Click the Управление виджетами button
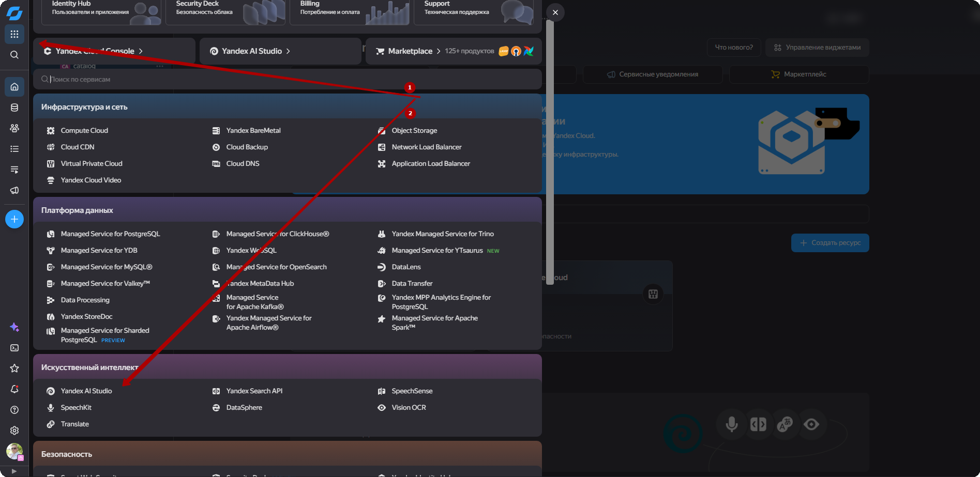Image resolution: width=980 pixels, height=477 pixels. (x=817, y=48)
